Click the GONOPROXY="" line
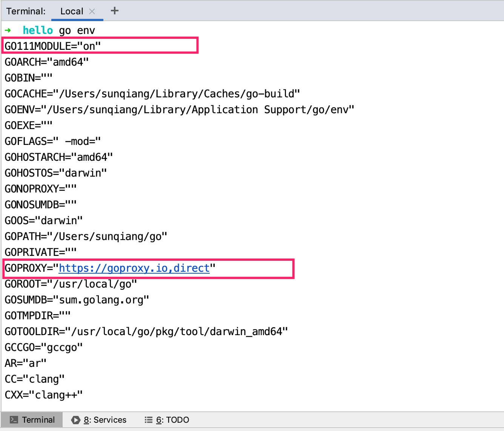Image resolution: width=504 pixels, height=431 pixels. (x=41, y=189)
